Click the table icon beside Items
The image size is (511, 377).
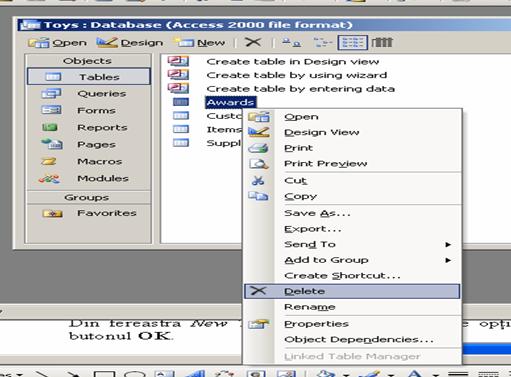tap(181, 129)
